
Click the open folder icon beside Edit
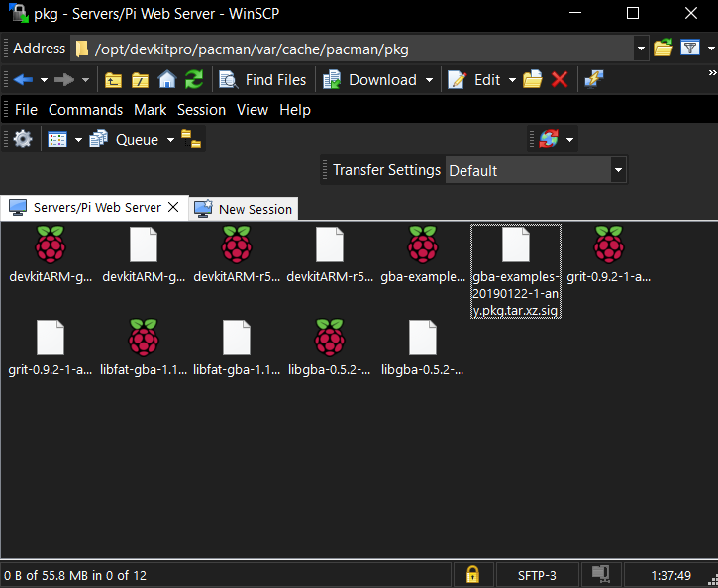(532, 80)
